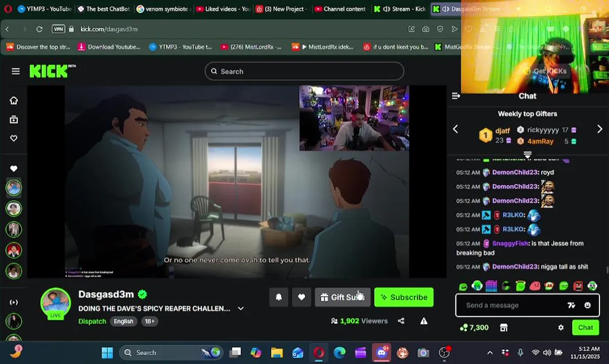Open Microsoft Edge from taskbar
The height and width of the screenshot is (364, 609).
point(339,353)
